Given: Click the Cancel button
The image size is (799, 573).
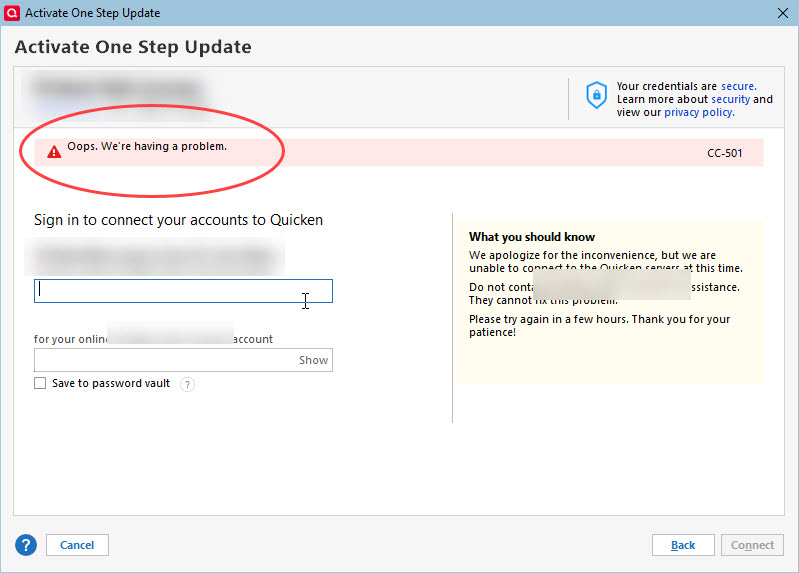Looking at the screenshot, I should 77,545.
